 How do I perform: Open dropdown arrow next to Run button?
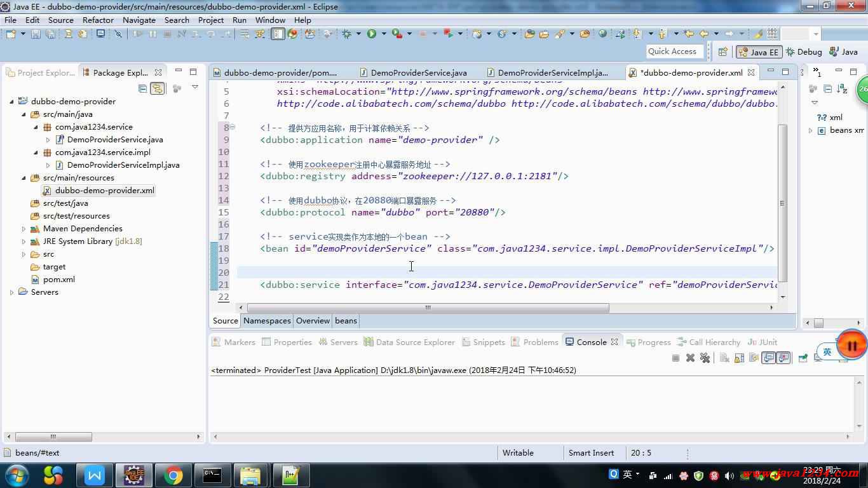point(384,34)
